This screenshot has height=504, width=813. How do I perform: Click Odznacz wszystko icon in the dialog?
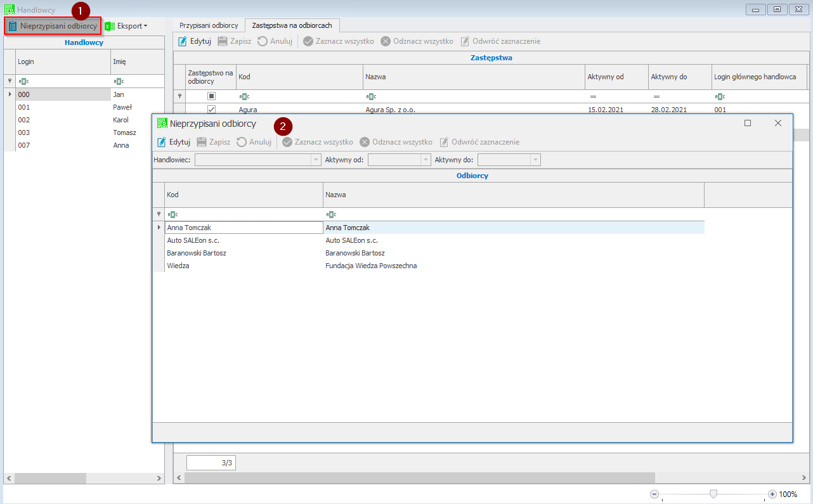365,142
